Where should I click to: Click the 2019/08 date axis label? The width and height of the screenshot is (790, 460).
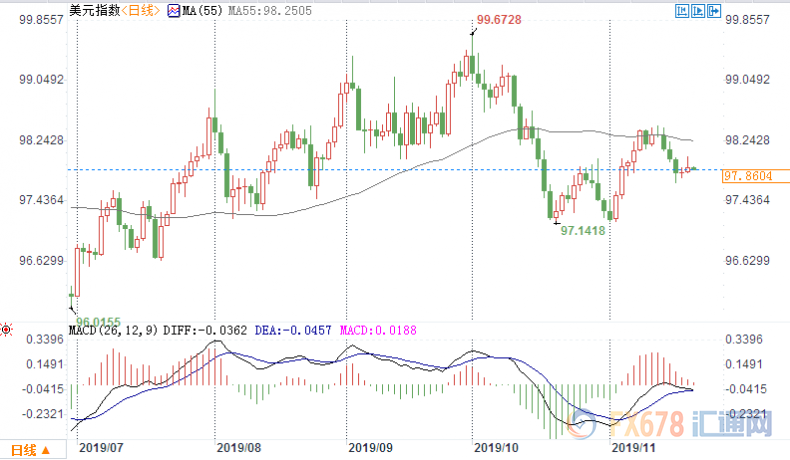[x=239, y=447]
